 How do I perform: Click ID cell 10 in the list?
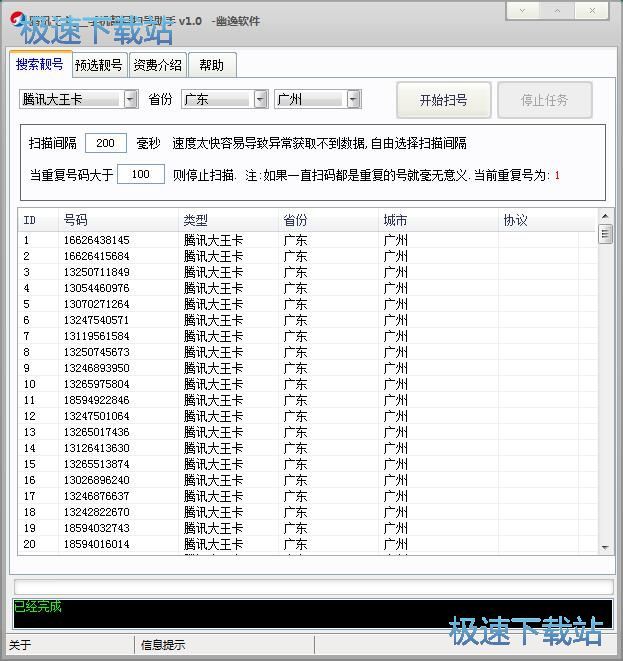pos(30,384)
